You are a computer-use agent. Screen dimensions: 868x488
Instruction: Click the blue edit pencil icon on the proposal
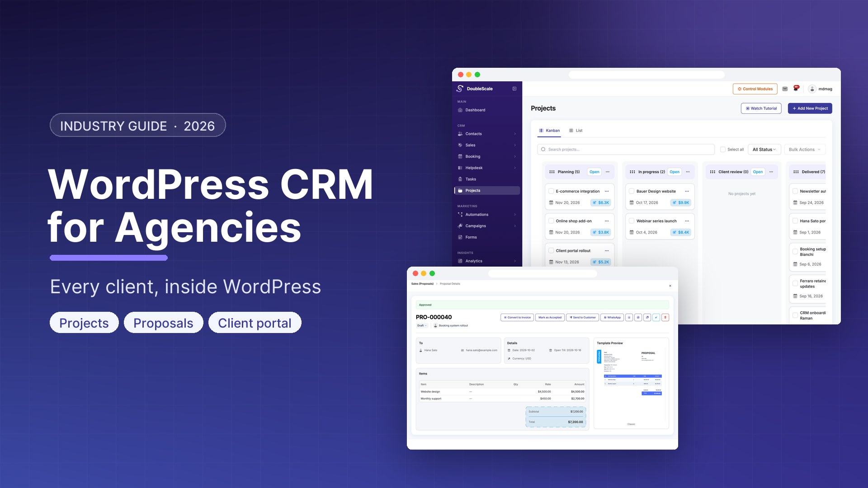[x=656, y=318]
